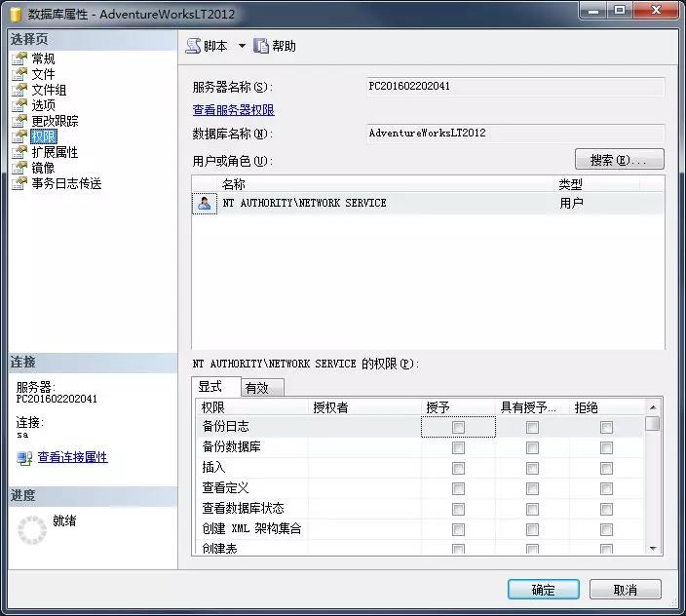
Task: Click the 镜像 page icon
Action: 19,168
